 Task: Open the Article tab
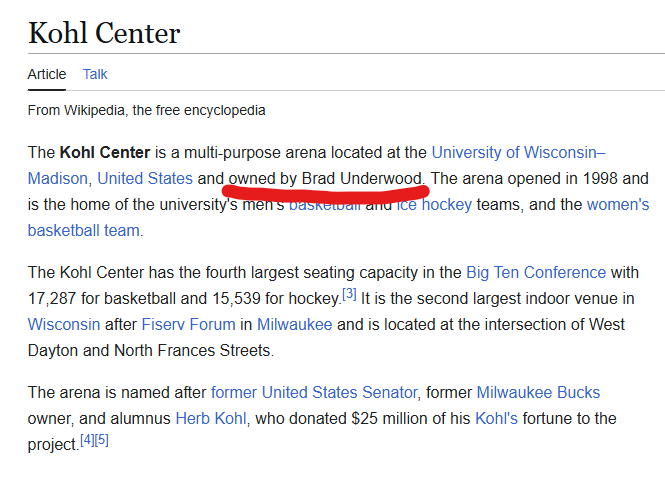click(47, 74)
